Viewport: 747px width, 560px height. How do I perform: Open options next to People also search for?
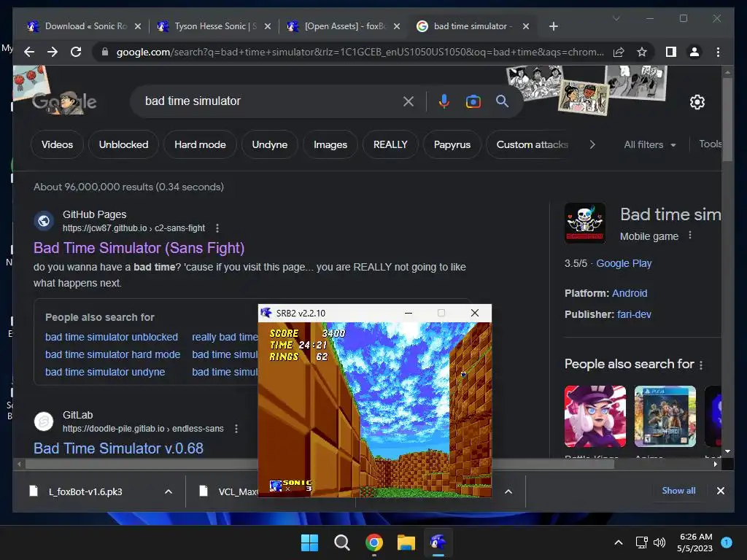click(701, 365)
